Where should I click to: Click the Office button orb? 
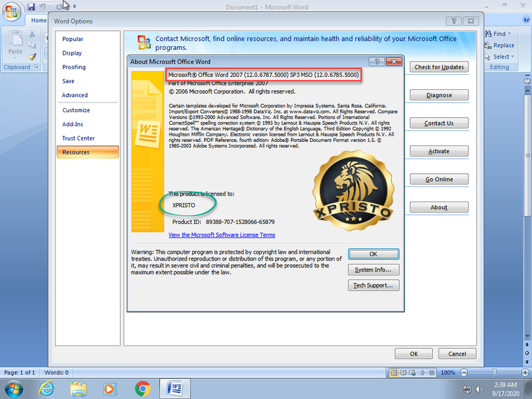[12, 11]
